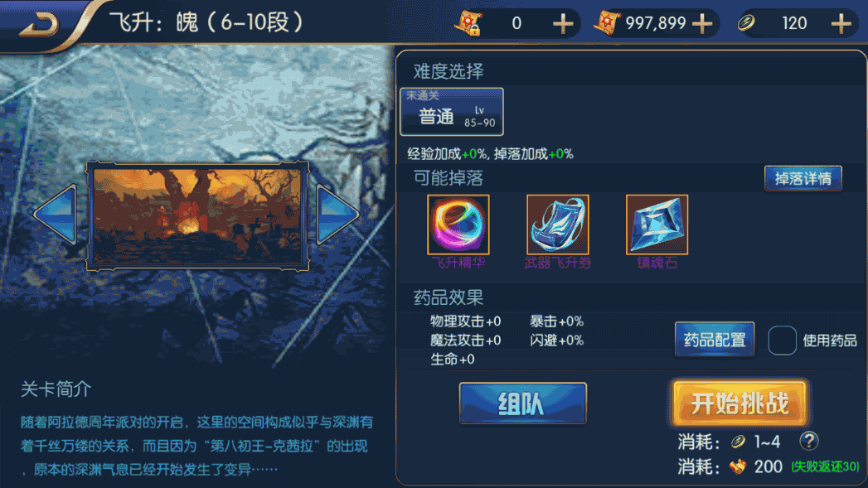Add more to the 120 coin currency

pyautogui.click(x=841, y=23)
